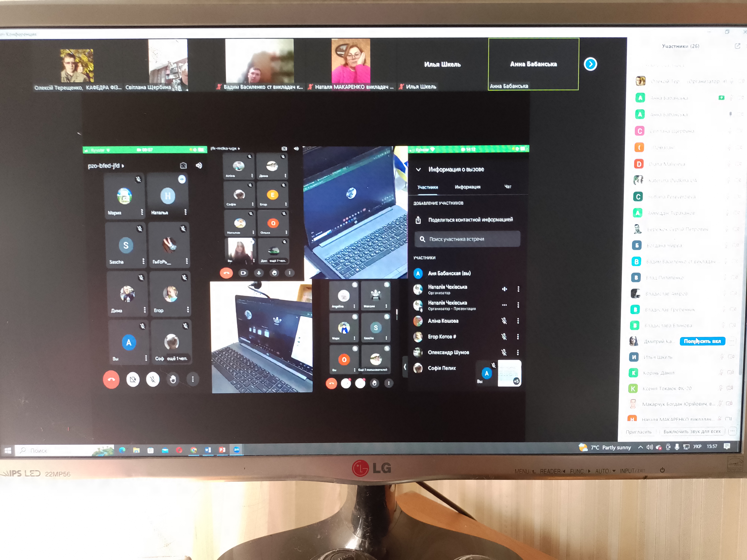Viewport: 747px width, 560px height.
Task: Open Zoom icon in Windows taskbar
Action: click(x=236, y=450)
